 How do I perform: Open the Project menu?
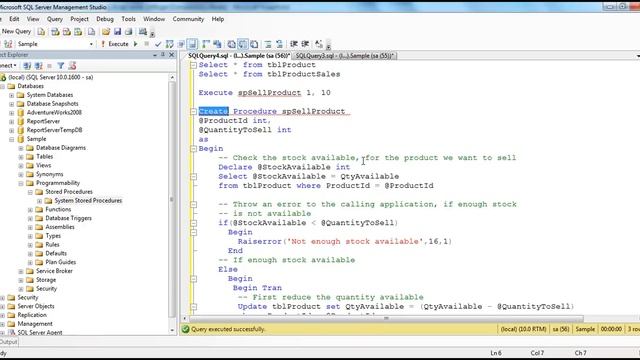click(x=79, y=19)
